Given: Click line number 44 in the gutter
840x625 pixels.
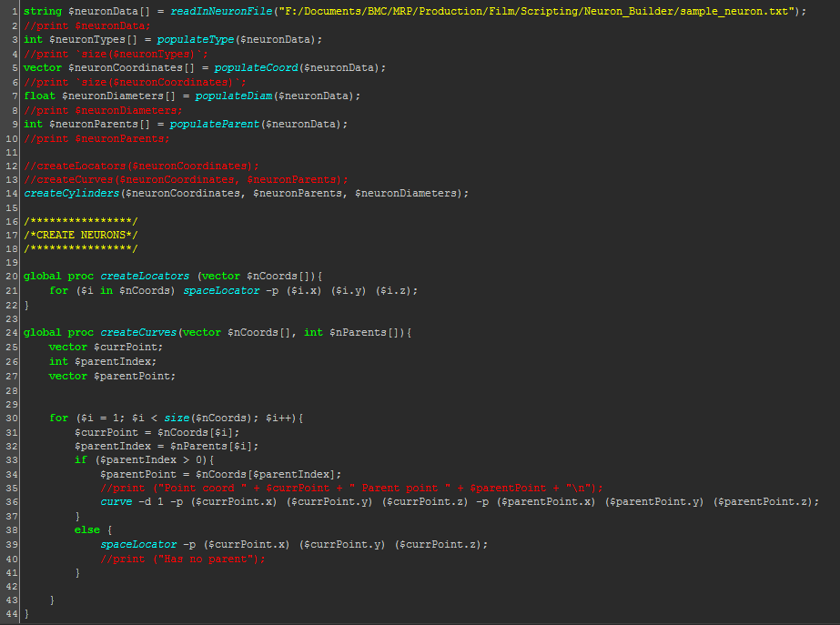Looking at the screenshot, I should 12,614.
